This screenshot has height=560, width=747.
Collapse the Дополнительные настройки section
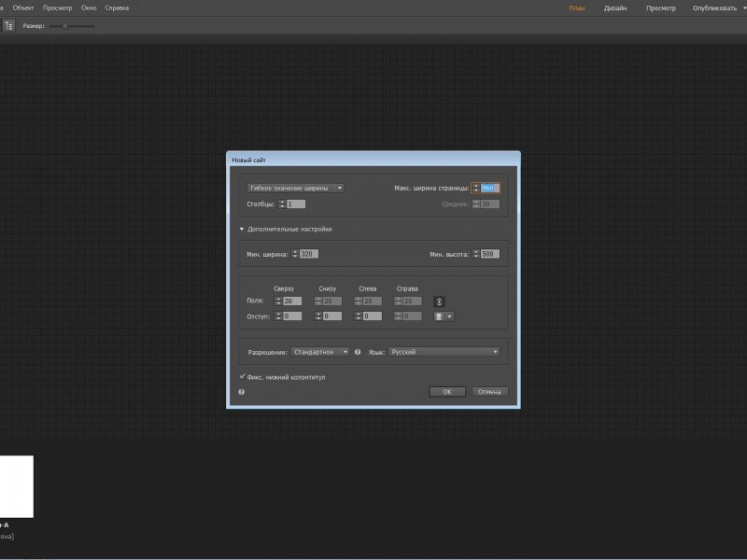click(242, 229)
